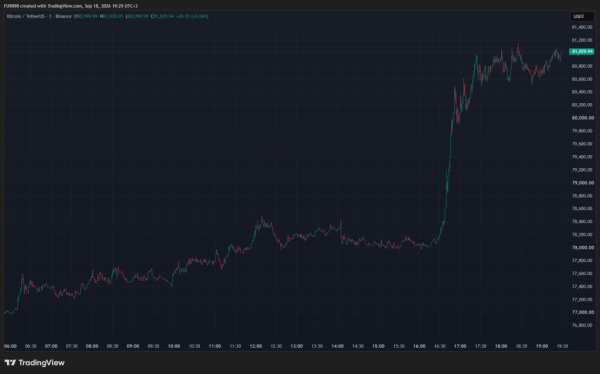Click the green 81,029.94 current price label
600x374 pixels.
pyautogui.click(x=582, y=51)
